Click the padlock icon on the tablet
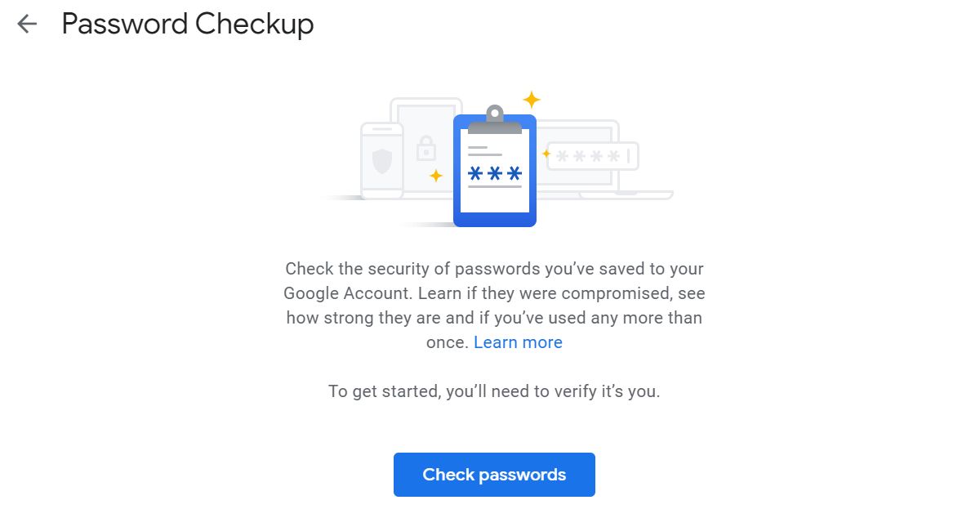The image size is (980, 518). [x=425, y=148]
